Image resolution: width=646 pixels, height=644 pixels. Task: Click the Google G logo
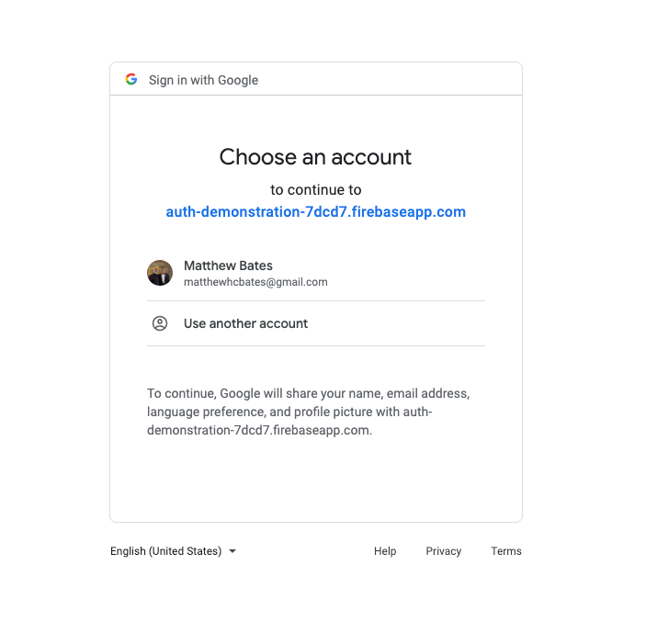point(131,79)
